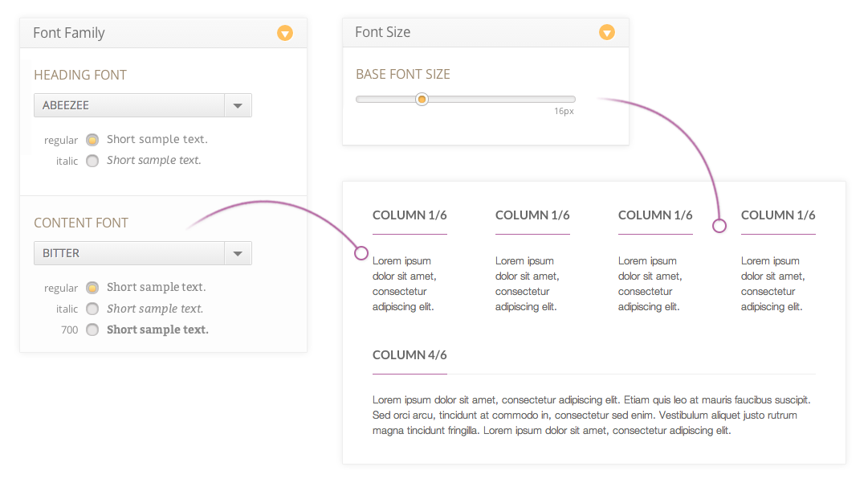
Task: Choose the 700 weight for the content font
Action: click(x=92, y=330)
